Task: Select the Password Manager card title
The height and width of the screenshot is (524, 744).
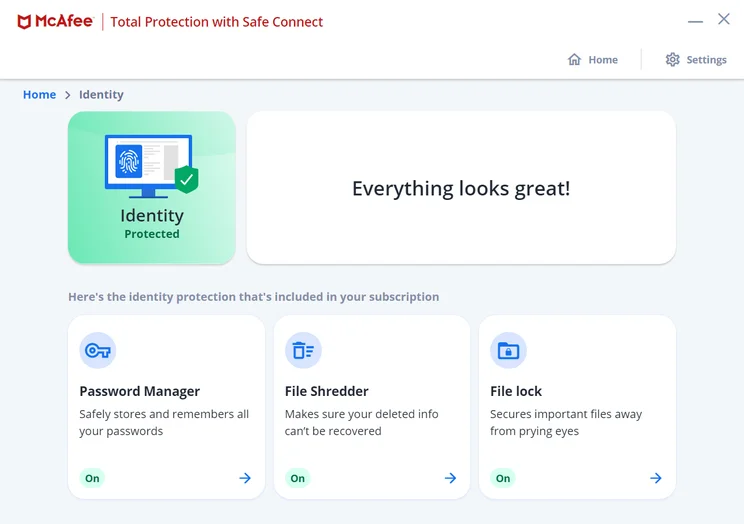Action: point(140,391)
